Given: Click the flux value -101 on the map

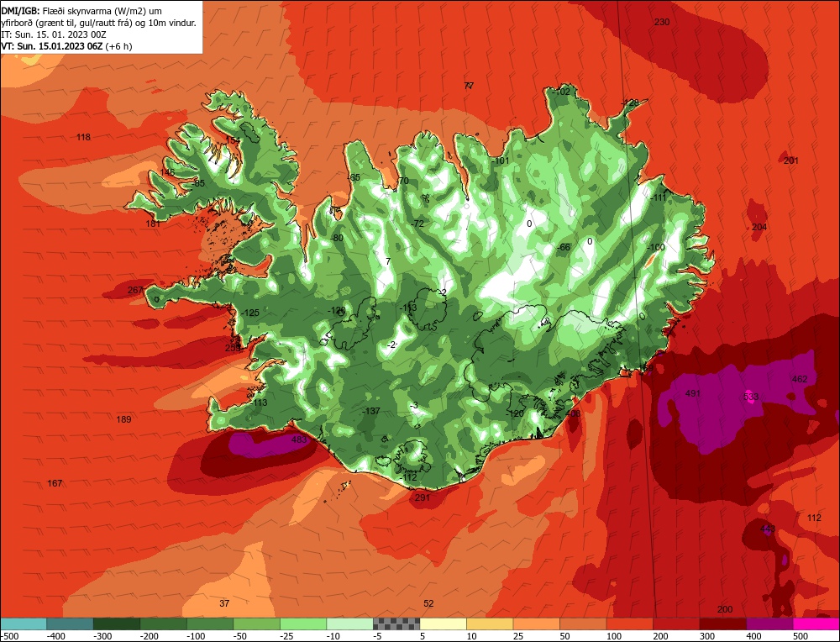Looking at the screenshot, I should point(501,160).
